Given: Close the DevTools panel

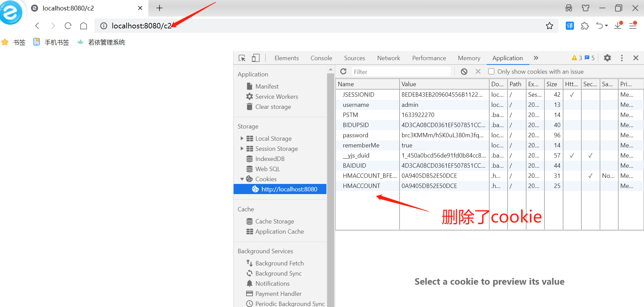Looking at the screenshot, I should pos(636,58).
